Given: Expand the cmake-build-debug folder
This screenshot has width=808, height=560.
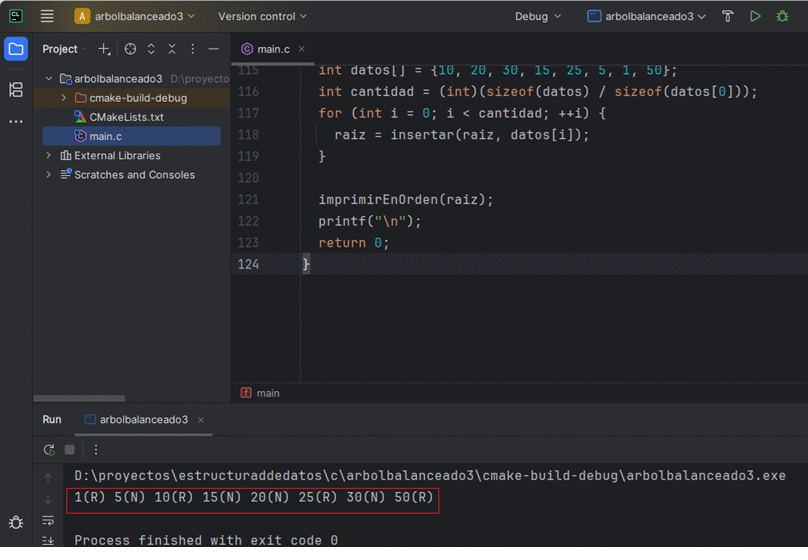Looking at the screenshot, I should 64,98.
